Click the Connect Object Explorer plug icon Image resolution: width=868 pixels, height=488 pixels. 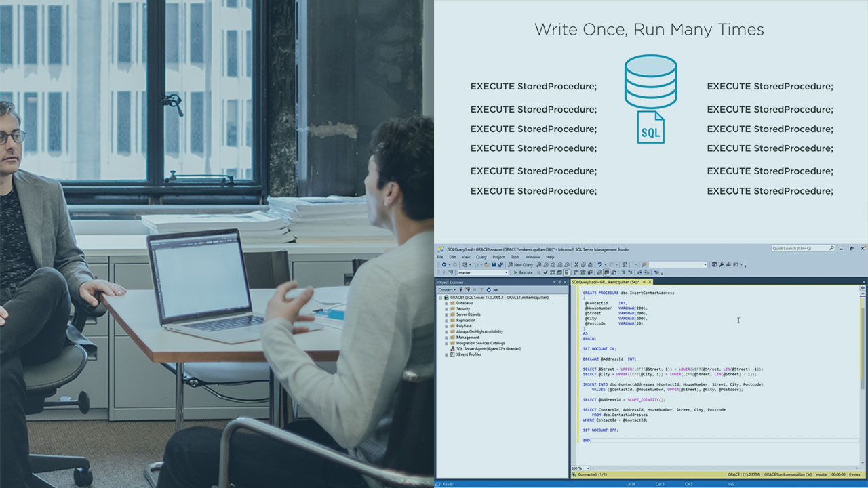click(461, 289)
